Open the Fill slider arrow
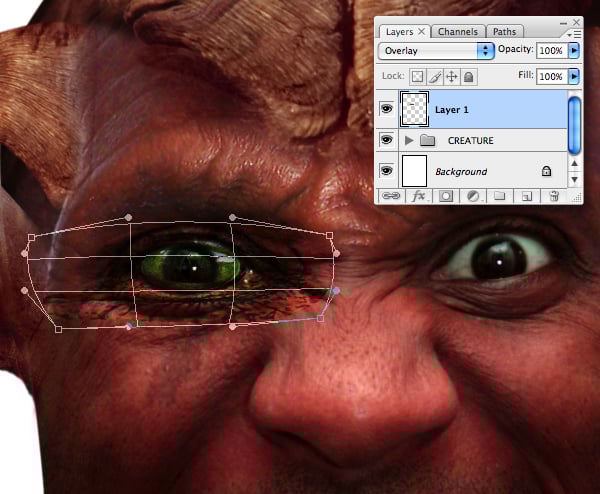Screen dimensions: 600x494 (x=574, y=76)
